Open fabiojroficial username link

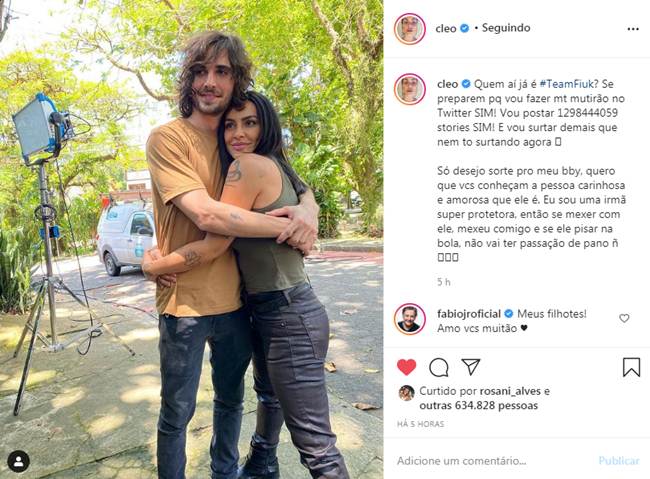[469, 314]
